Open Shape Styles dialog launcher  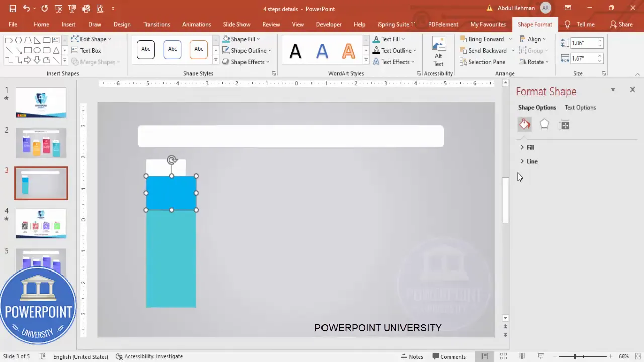click(x=274, y=74)
